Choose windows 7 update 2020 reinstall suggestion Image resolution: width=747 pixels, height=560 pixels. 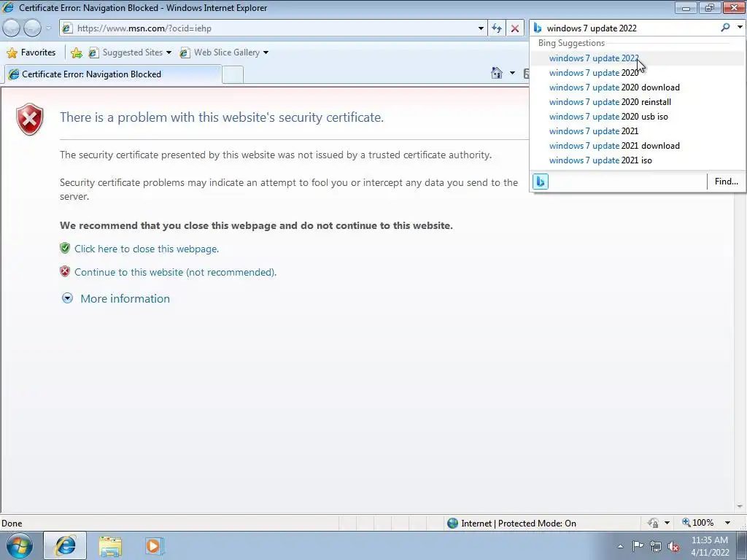638,102
